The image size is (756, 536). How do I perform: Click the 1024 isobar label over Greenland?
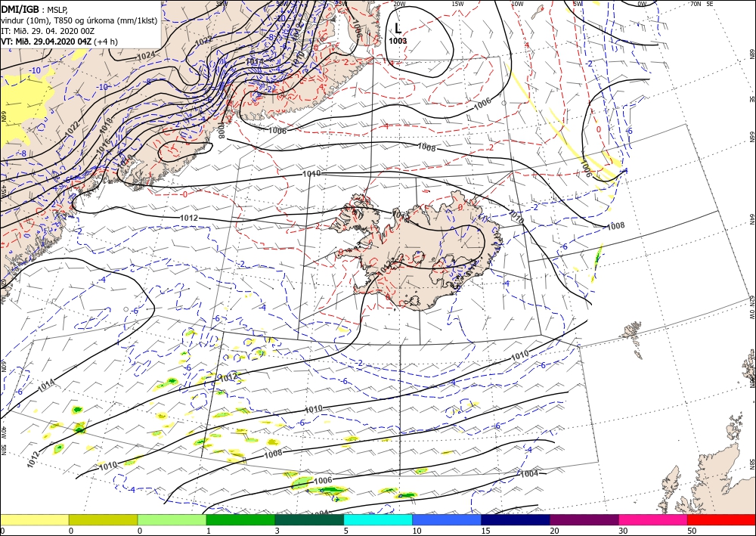pos(146,56)
